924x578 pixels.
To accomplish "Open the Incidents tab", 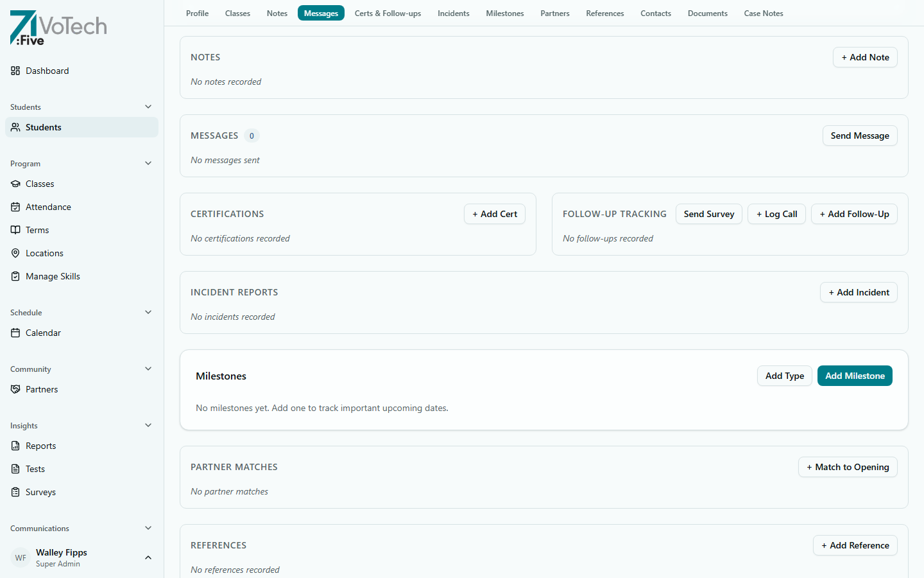I will tap(453, 13).
